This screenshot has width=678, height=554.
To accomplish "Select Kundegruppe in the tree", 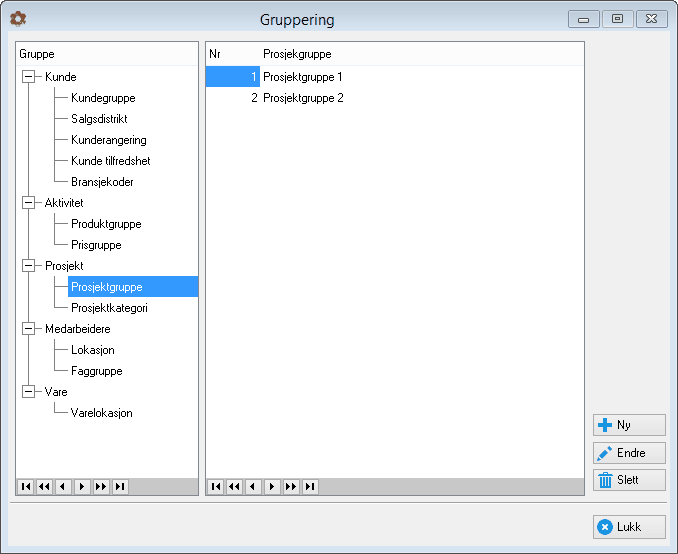I will click(103, 98).
